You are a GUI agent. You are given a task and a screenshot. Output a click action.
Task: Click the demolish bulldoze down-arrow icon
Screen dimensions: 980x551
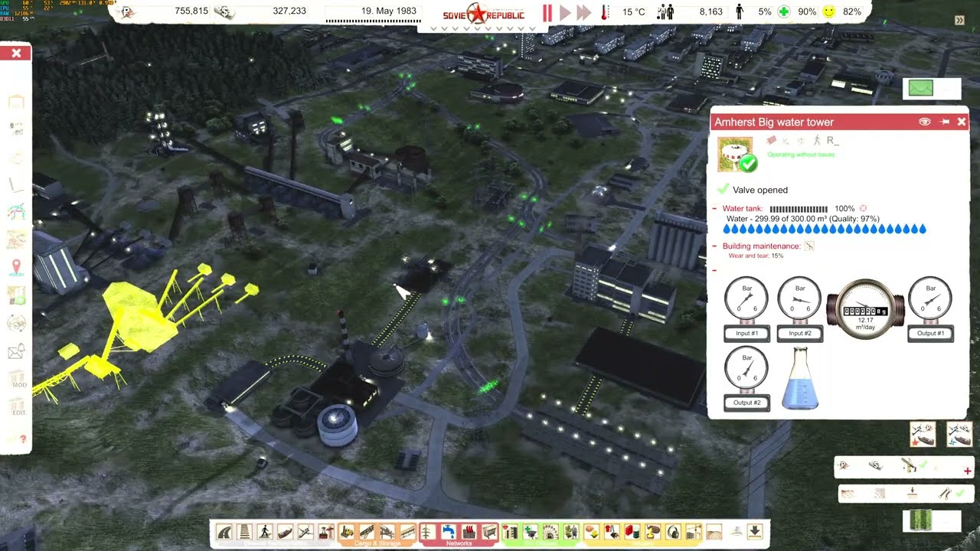point(755,531)
